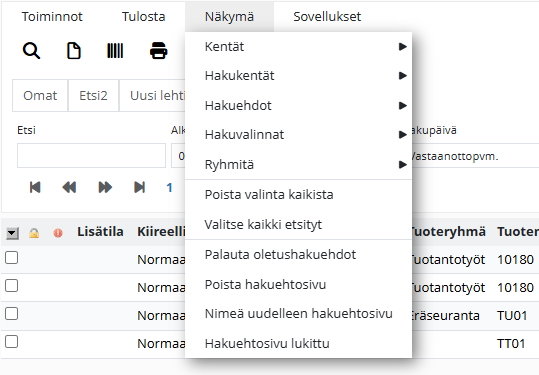This screenshot has width=539, height=375.
Task: Choose Palauta oletushakuehdot
Action: (x=298, y=254)
